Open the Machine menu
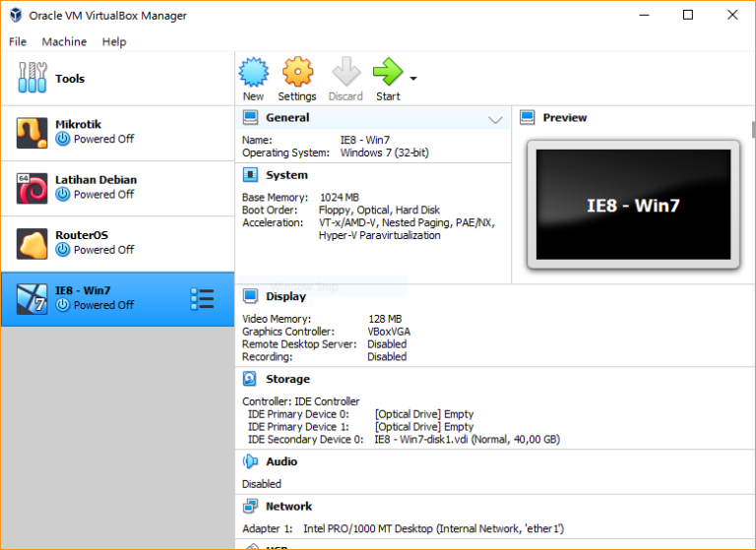Screen dimensions: 756x550 pos(64,42)
